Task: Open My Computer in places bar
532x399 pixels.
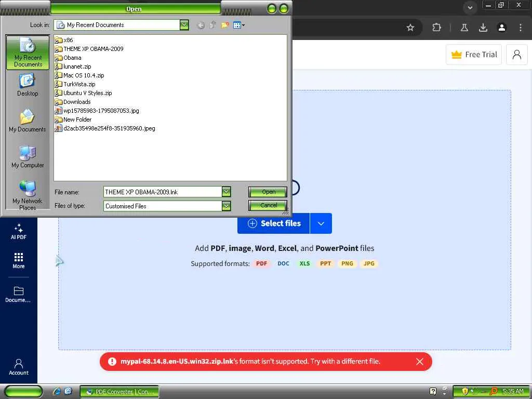Action: 28,157
